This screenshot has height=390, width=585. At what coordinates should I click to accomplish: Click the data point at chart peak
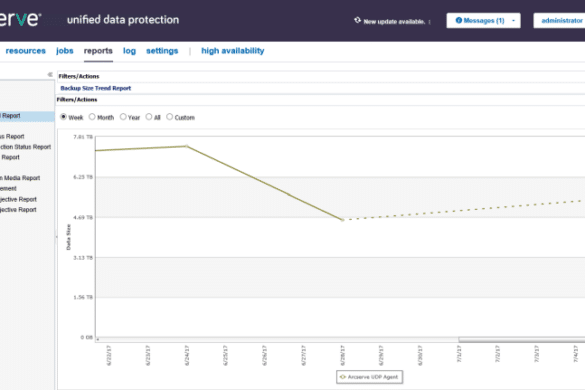[187, 146]
